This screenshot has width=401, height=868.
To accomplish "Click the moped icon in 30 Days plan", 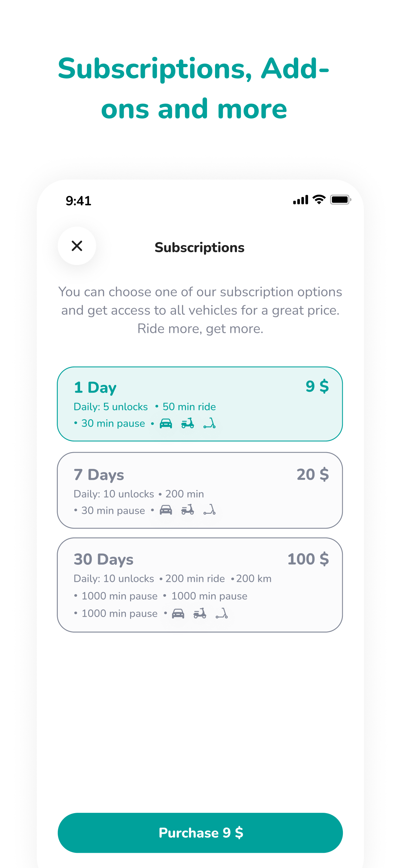I will 200,614.
